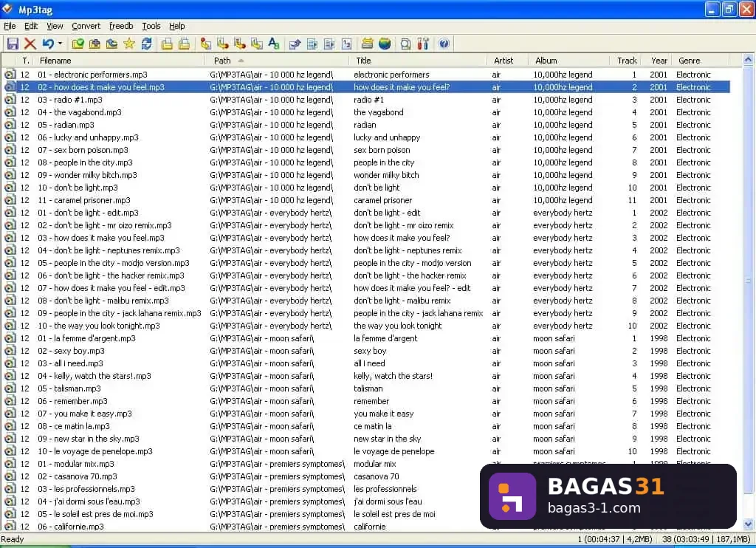Open Options with the tools icon

[423, 44]
